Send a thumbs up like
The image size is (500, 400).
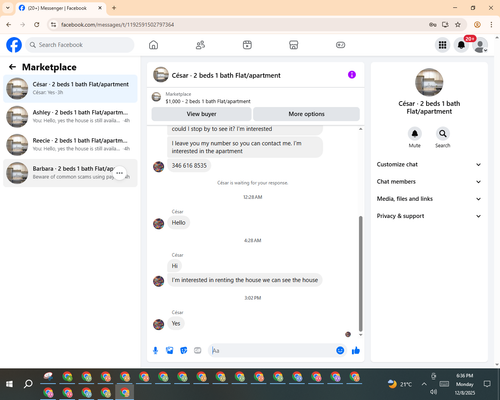(356, 350)
